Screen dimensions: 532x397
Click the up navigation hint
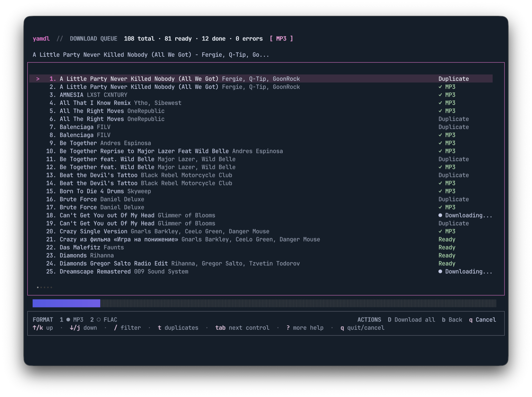pos(43,328)
